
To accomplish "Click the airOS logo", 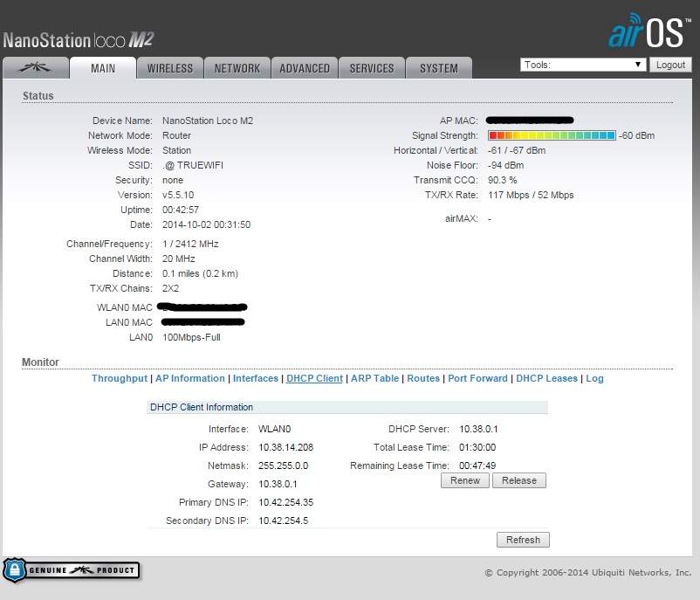I will [x=649, y=31].
